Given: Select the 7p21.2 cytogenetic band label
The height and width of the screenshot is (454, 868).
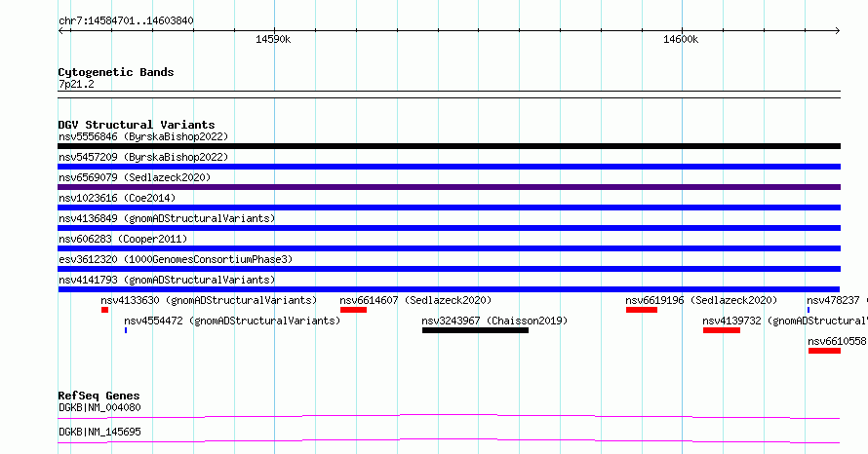Looking at the screenshot, I should [x=76, y=84].
